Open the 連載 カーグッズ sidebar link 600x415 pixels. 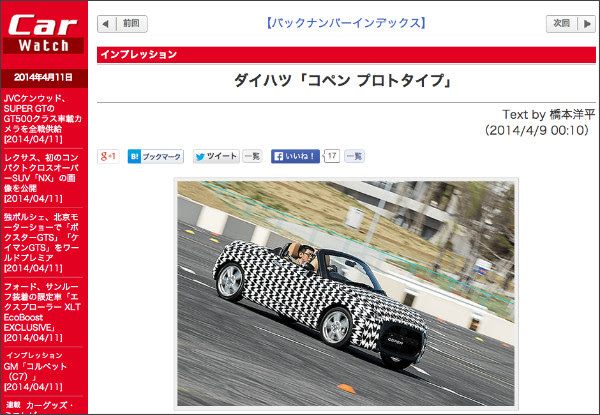click(x=38, y=406)
